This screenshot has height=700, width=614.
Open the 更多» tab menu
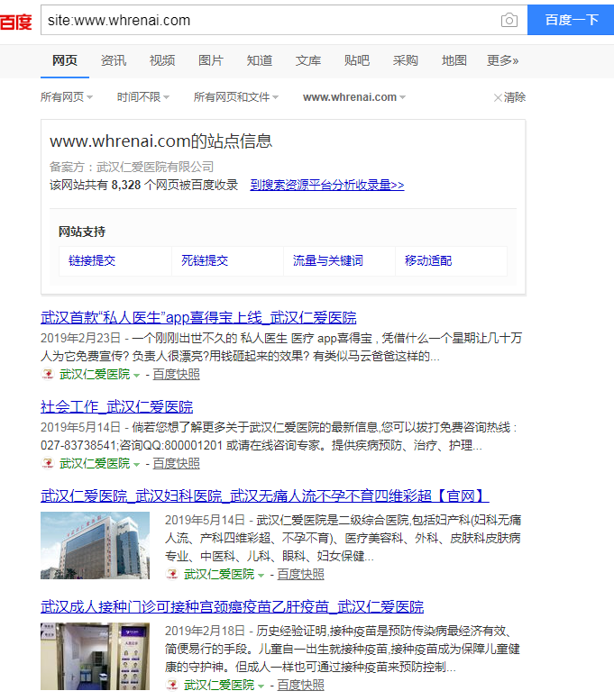click(503, 60)
